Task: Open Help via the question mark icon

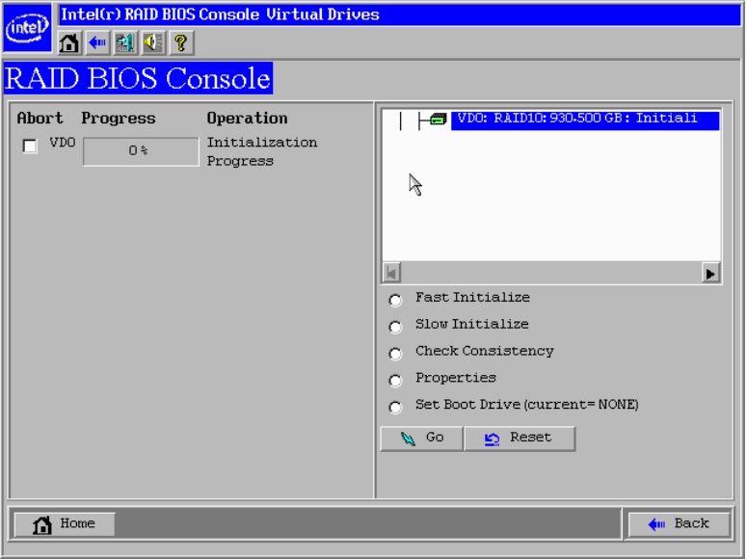Action: (181, 43)
